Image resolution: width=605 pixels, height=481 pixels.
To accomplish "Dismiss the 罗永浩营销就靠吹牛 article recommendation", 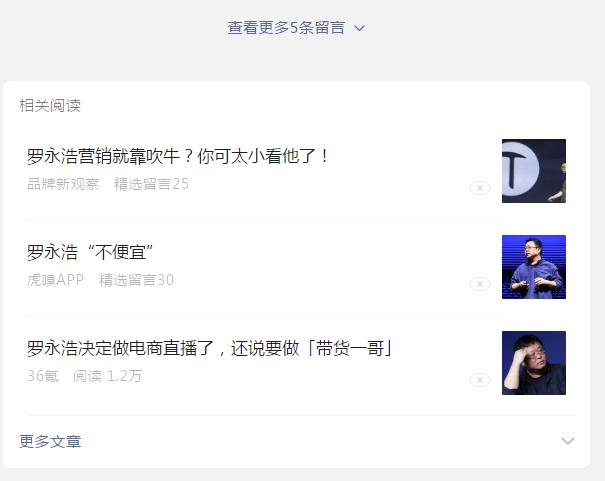I will point(480,188).
